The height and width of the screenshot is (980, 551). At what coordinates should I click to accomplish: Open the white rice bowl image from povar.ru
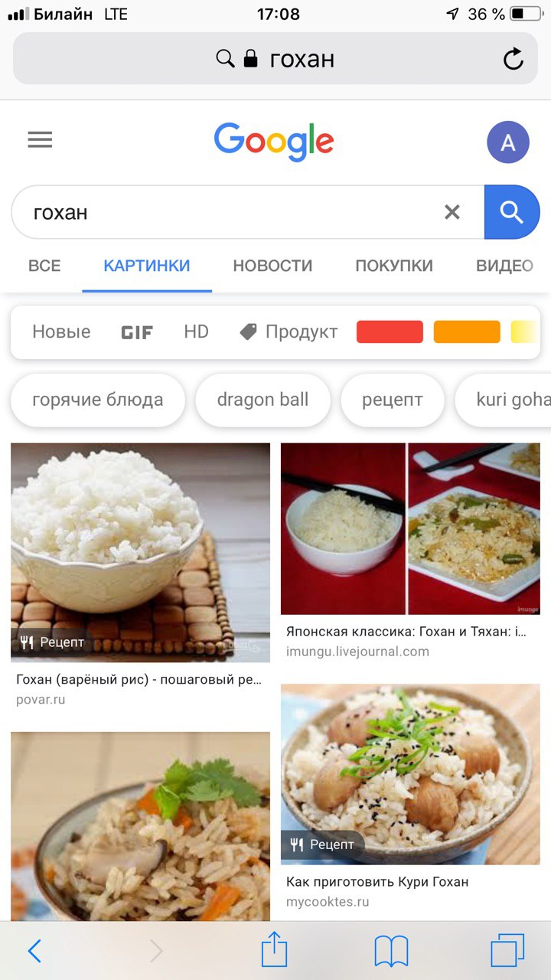pos(140,552)
